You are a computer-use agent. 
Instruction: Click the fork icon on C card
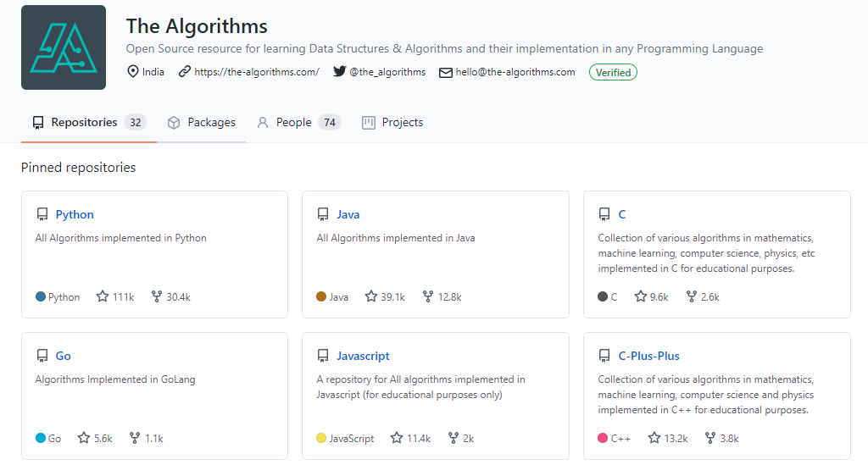click(x=692, y=297)
